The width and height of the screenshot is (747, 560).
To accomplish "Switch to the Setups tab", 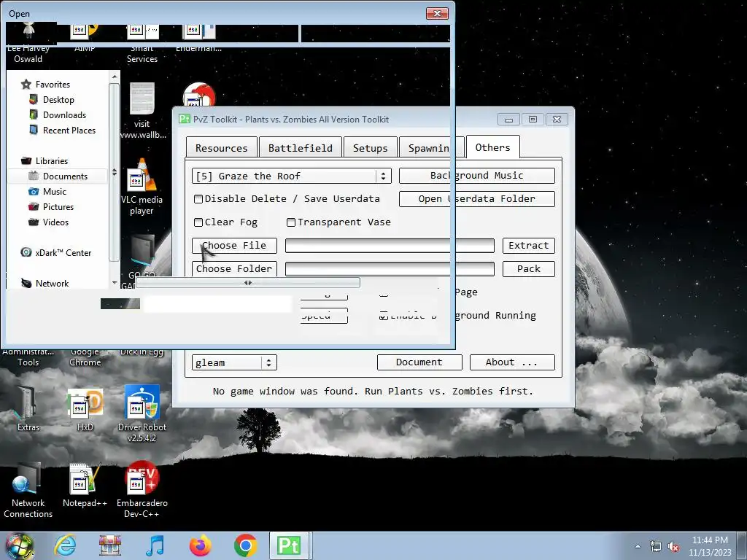I will [370, 147].
